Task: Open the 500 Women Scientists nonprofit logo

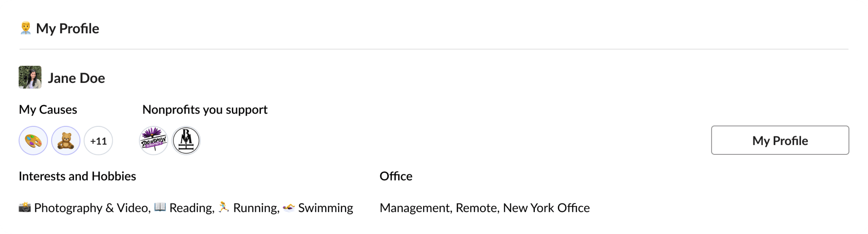Action: [x=154, y=141]
